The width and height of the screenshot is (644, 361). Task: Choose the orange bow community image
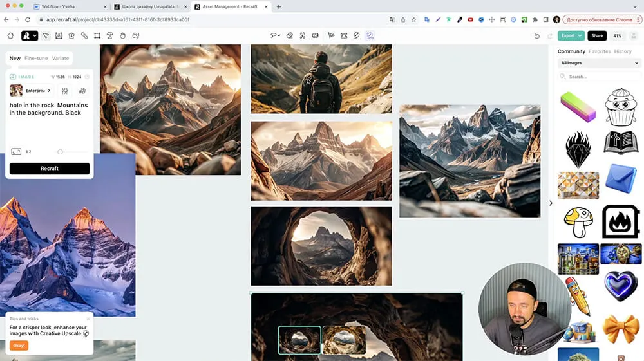[621, 328]
